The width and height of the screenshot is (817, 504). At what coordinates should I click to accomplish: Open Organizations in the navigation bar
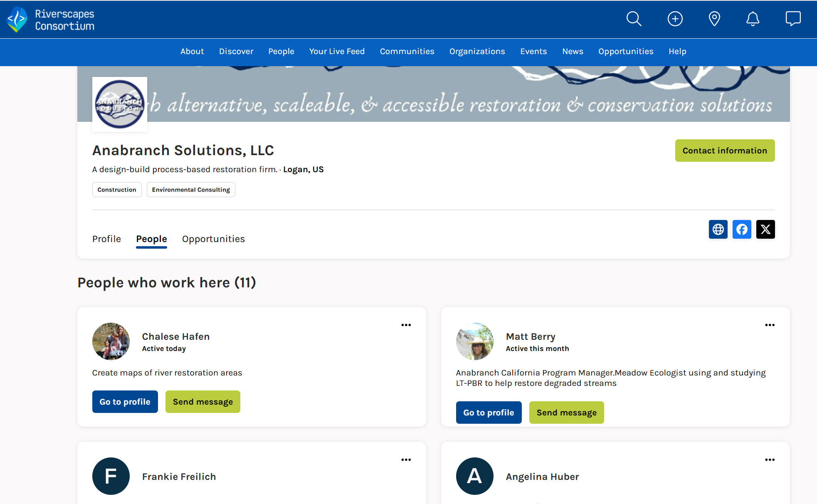(x=477, y=51)
